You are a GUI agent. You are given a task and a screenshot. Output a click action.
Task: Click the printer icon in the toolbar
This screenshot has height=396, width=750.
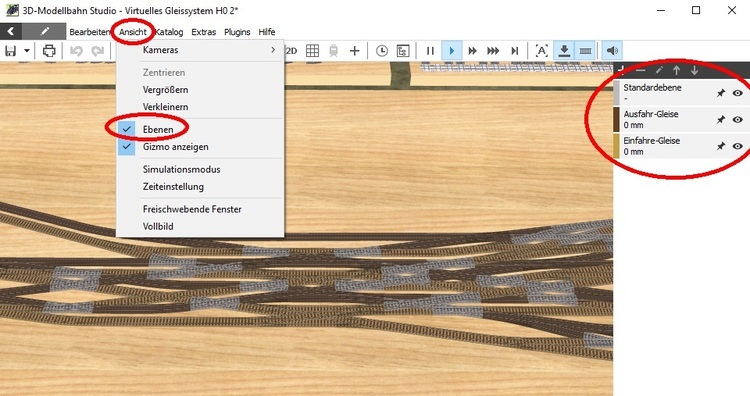pos(49,51)
